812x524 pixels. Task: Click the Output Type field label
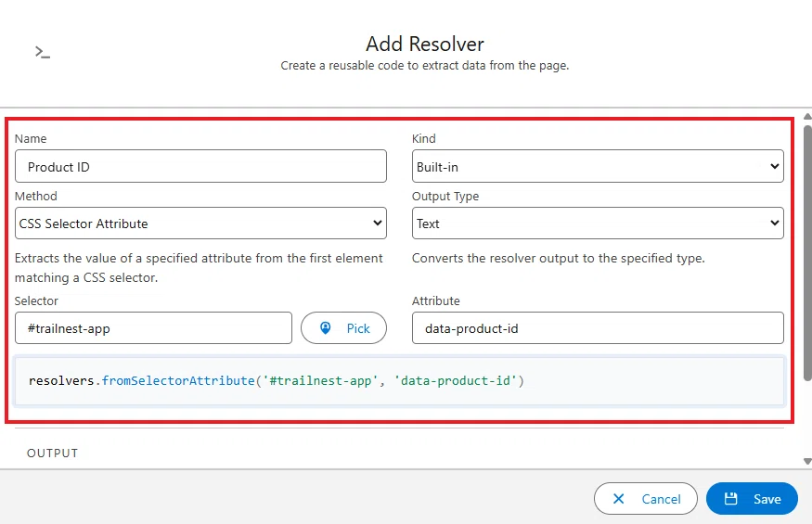pyautogui.click(x=445, y=197)
